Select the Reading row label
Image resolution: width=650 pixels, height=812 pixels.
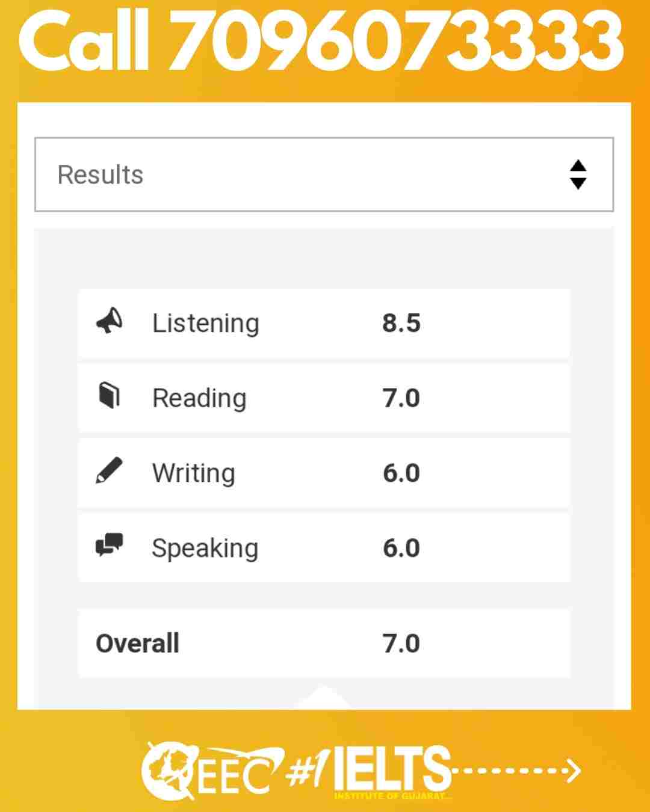(199, 398)
